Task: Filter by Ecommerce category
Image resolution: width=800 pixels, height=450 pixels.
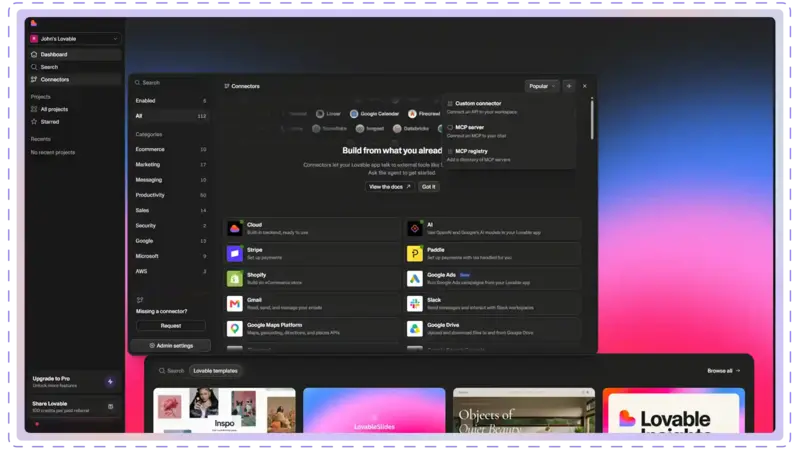Action: click(170, 149)
